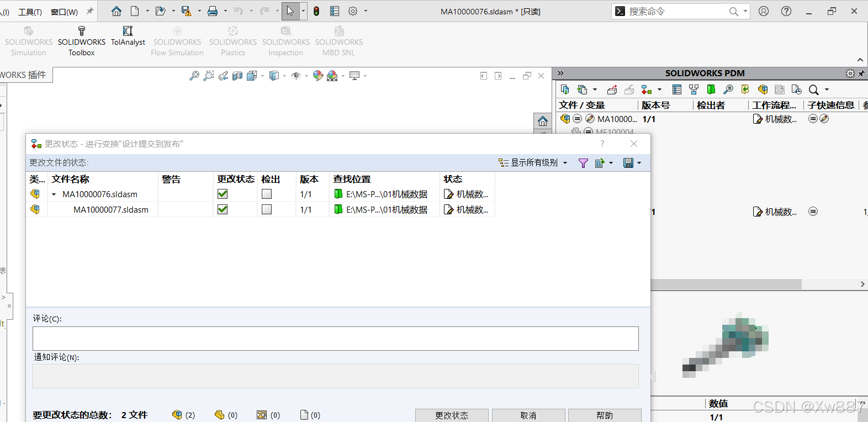
Task: Open the save icon dropdown in dialog
Action: coord(639,163)
